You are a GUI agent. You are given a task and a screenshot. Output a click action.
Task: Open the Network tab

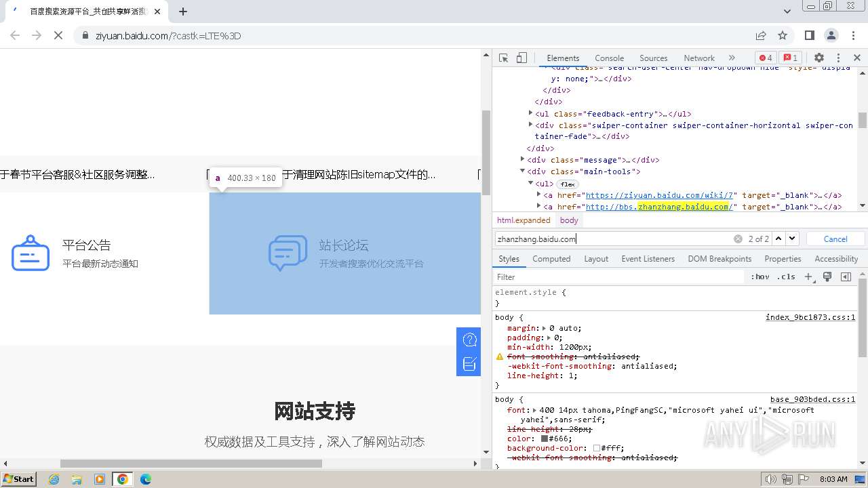pos(699,58)
